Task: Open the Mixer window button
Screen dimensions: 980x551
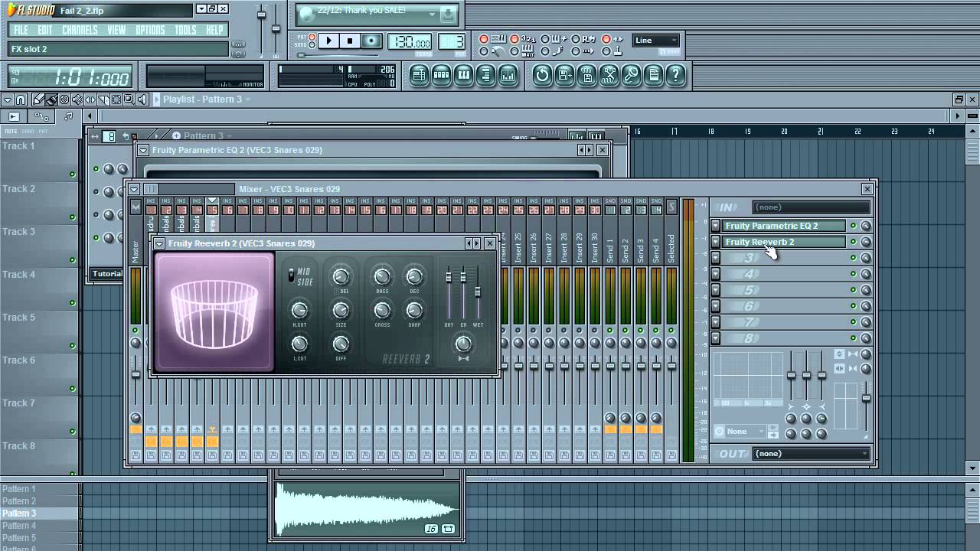Action: click(x=508, y=75)
